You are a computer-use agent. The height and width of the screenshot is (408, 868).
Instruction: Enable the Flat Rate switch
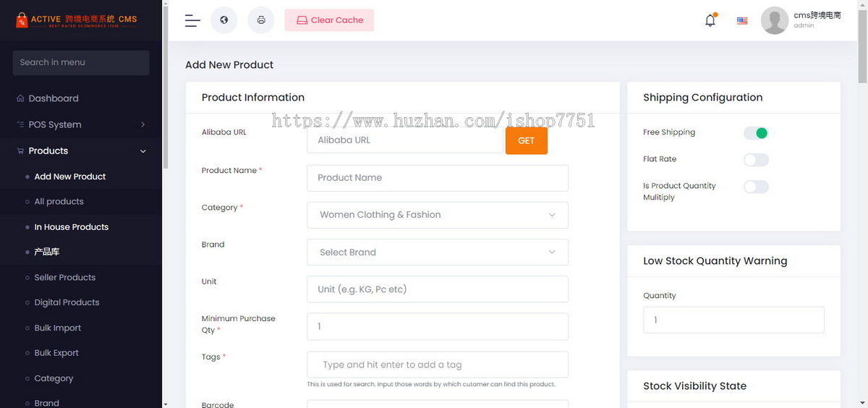pyautogui.click(x=756, y=160)
